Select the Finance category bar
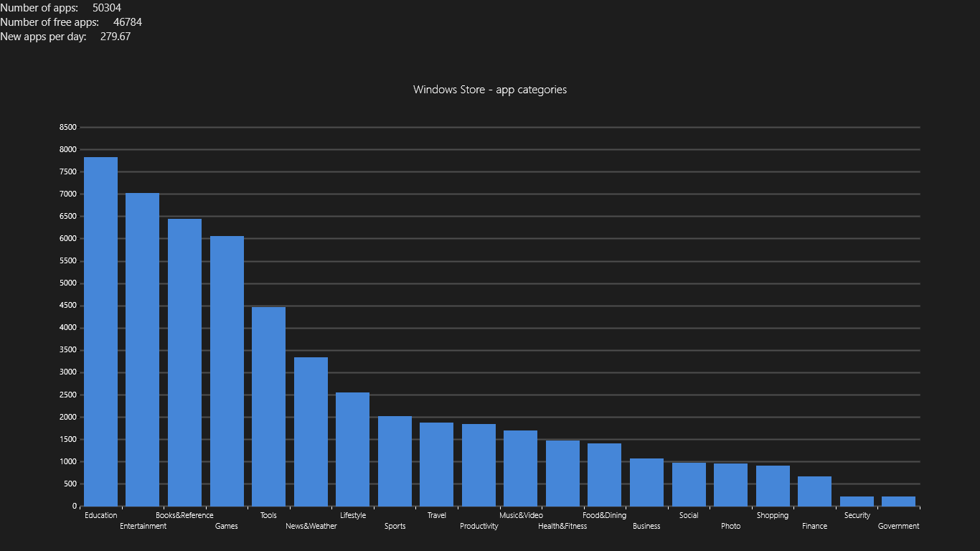This screenshot has height=551, width=980. (814, 491)
